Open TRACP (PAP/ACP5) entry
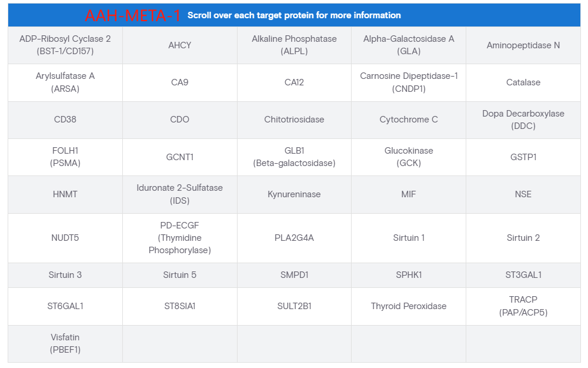Screen dimensions: 588x368 [x=523, y=306]
